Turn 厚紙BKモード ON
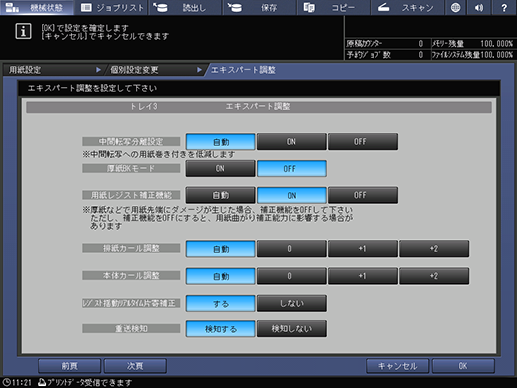The width and height of the screenshot is (517, 388). tap(221, 169)
